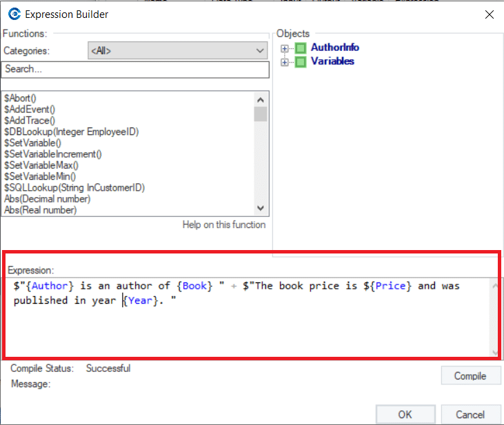504x425 pixels.
Task: Expand the Variables tree node
Action: pyautogui.click(x=285, y=62)
